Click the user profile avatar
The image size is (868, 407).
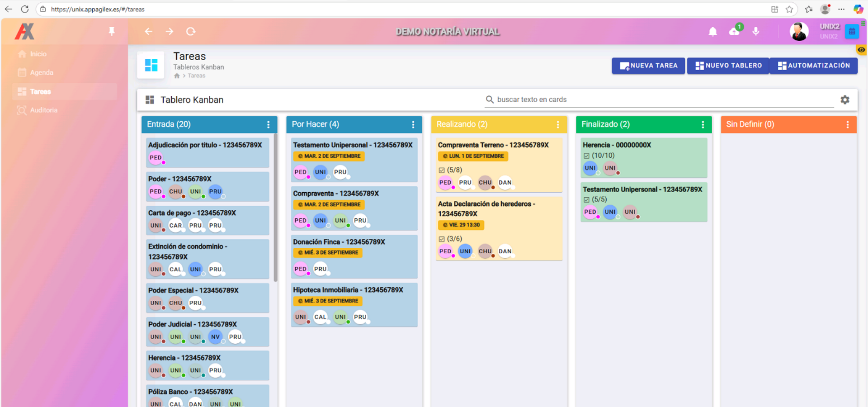pos(799,32)
